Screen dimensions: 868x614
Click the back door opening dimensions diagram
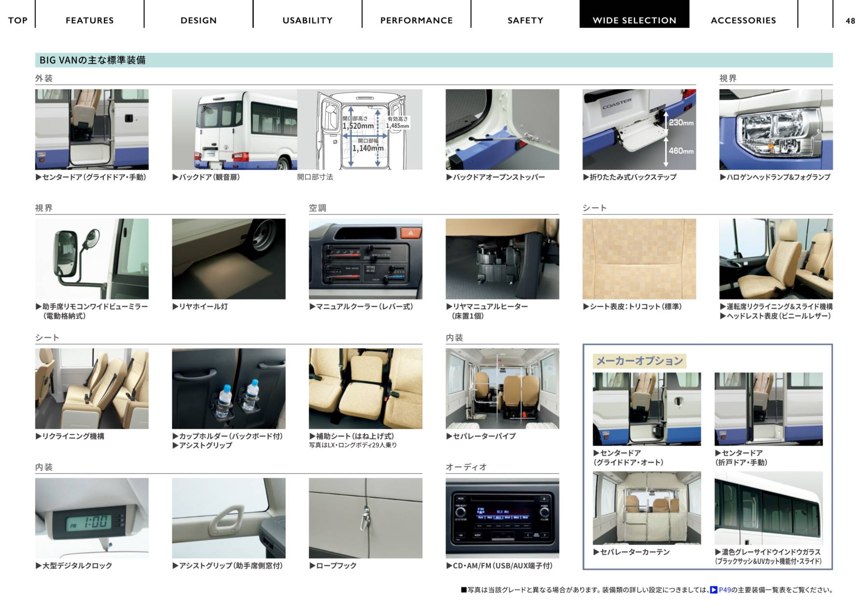click(x=360, y=129)
